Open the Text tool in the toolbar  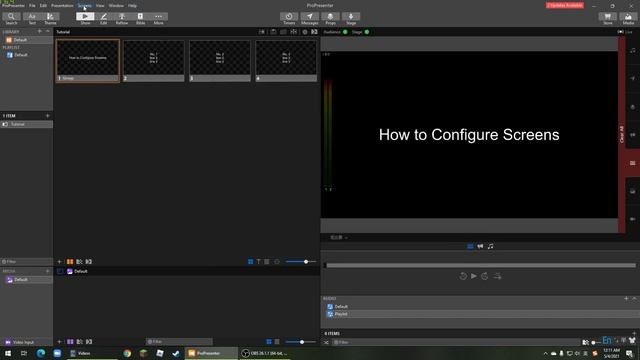(32, 18)
